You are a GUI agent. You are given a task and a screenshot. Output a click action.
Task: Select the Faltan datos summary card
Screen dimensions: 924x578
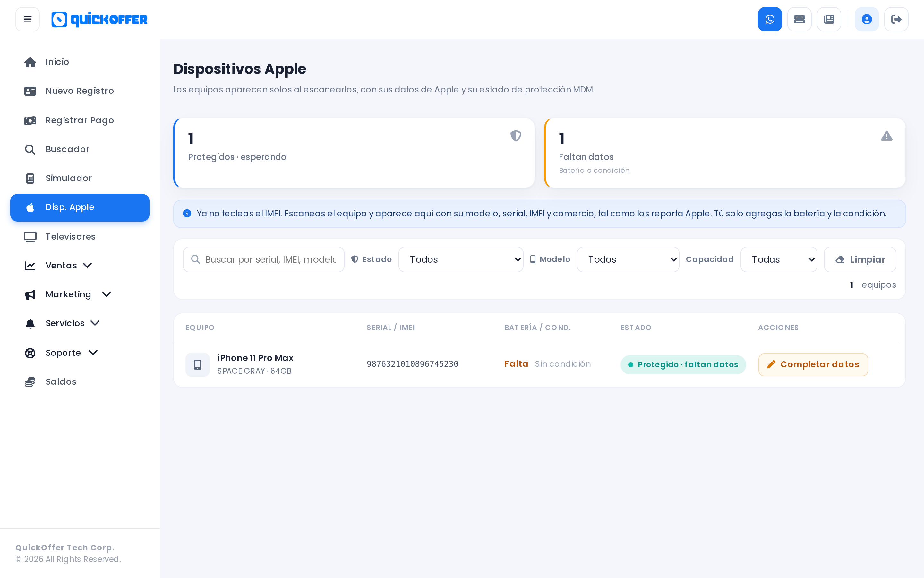tap(725, 153)
